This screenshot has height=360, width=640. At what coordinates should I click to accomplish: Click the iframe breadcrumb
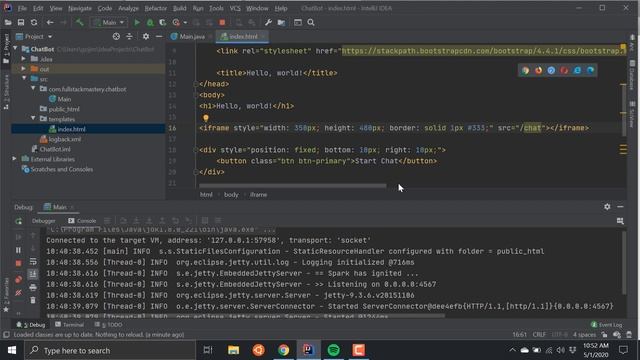click(x=258, y=195)
